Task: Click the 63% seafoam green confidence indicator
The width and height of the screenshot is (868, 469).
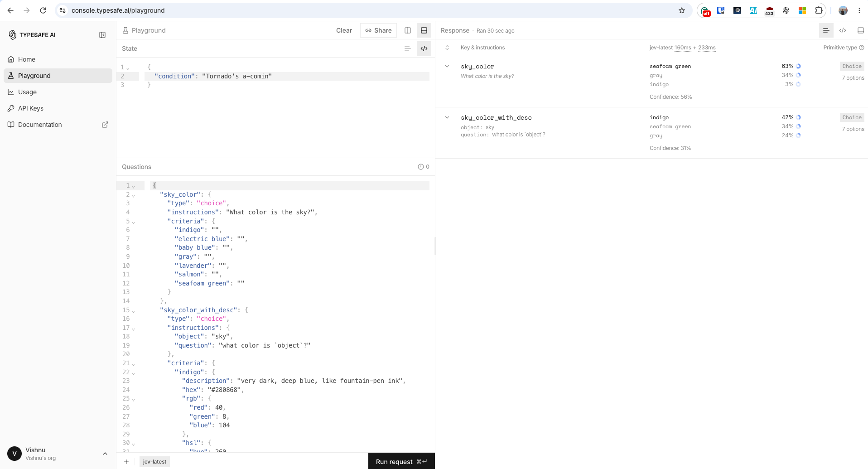Action: tap(799, 66)
